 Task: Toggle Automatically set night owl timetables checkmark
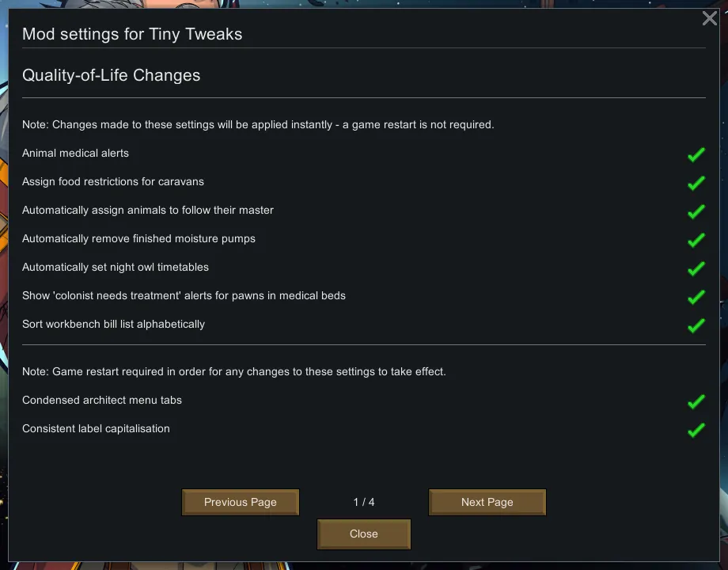[x=696, y=268]
